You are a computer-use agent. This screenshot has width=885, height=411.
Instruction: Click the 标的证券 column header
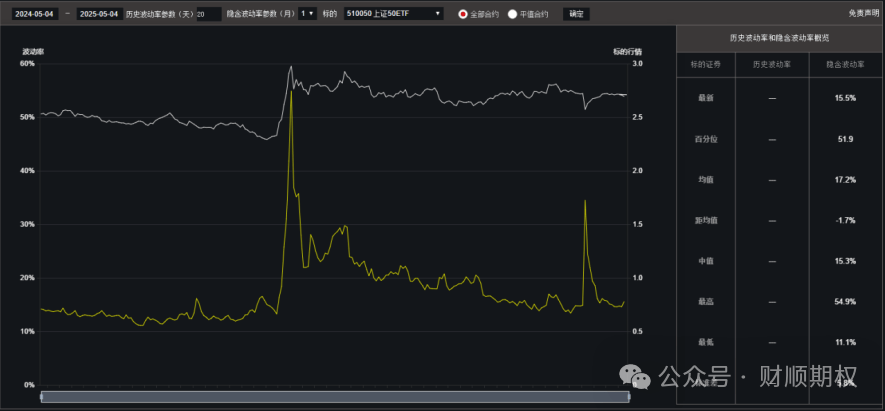point(706,64)
